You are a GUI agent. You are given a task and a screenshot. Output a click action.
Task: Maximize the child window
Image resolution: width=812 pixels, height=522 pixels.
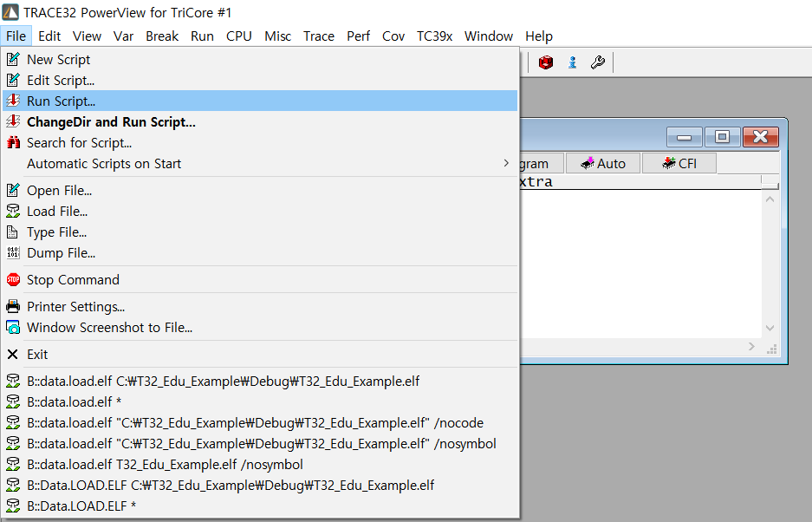[x=722, y=137]
